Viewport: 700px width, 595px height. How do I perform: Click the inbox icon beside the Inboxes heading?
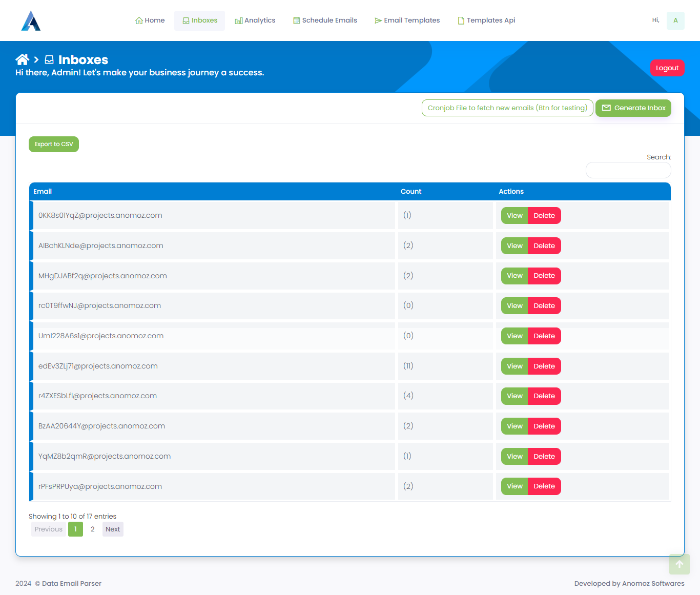(49, 59)
